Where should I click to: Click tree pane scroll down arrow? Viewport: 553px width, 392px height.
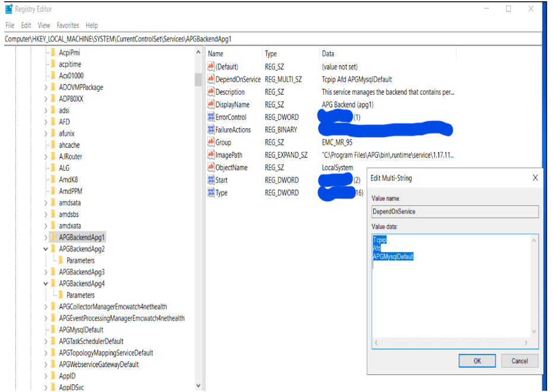pos(198,385)
